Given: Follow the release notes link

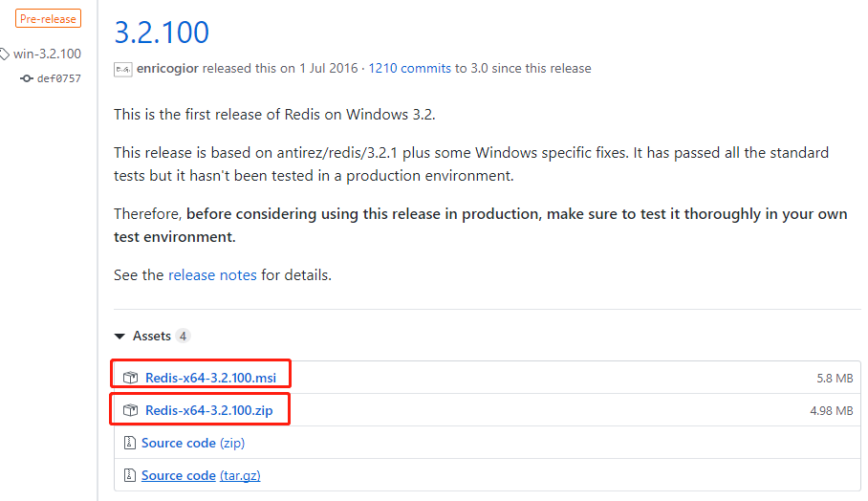Looking at the screenshot, I should [x=212, y=275].
